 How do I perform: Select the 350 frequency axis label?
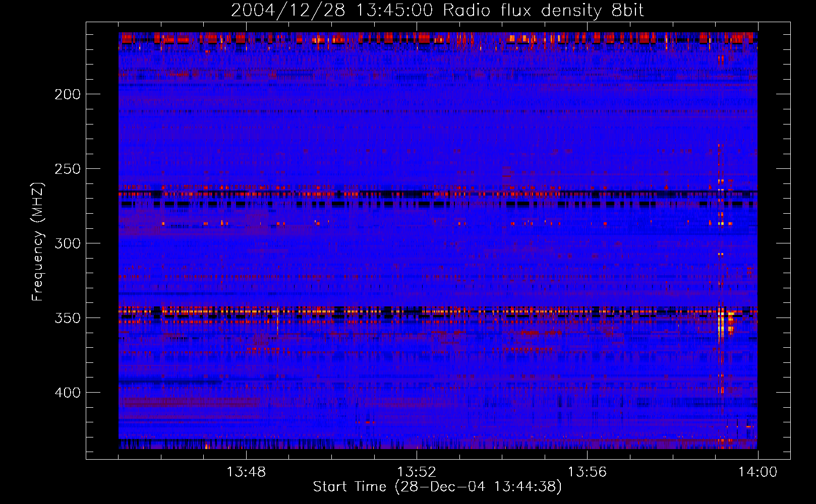point(68,318)
